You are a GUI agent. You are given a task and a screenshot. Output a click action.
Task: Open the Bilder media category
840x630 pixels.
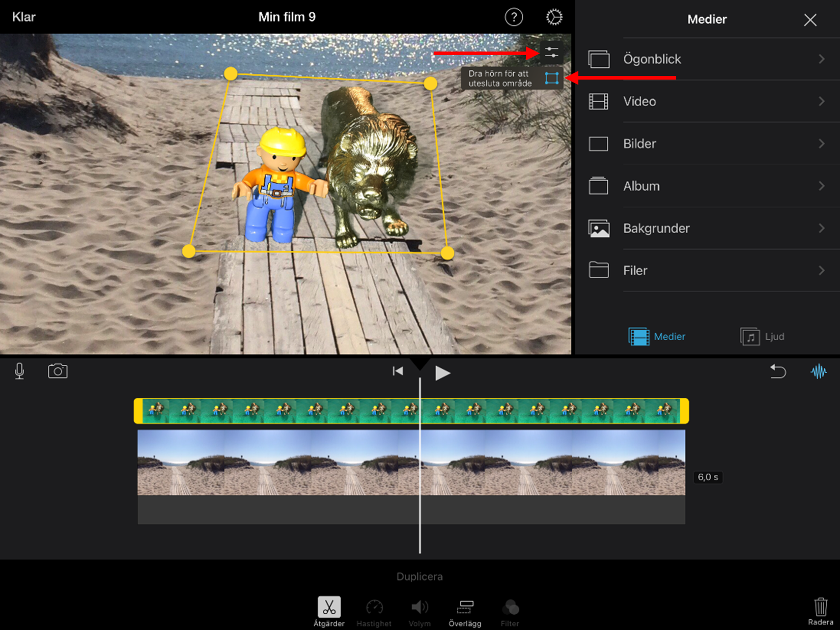click(707, 144)
